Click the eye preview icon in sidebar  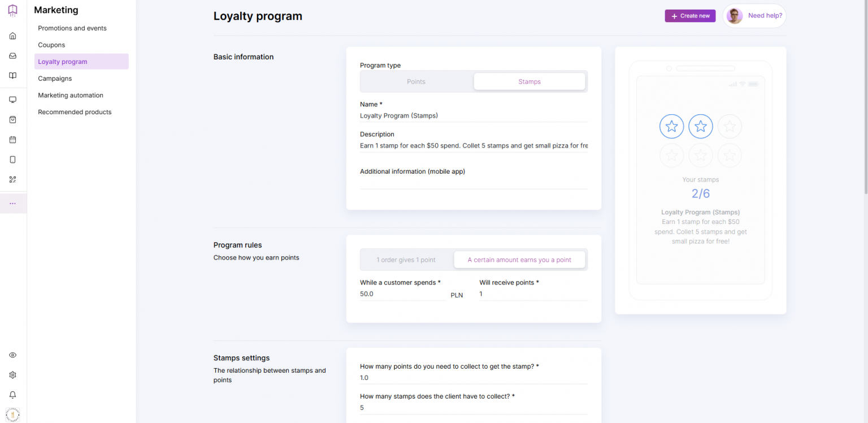tap(12, 355)
